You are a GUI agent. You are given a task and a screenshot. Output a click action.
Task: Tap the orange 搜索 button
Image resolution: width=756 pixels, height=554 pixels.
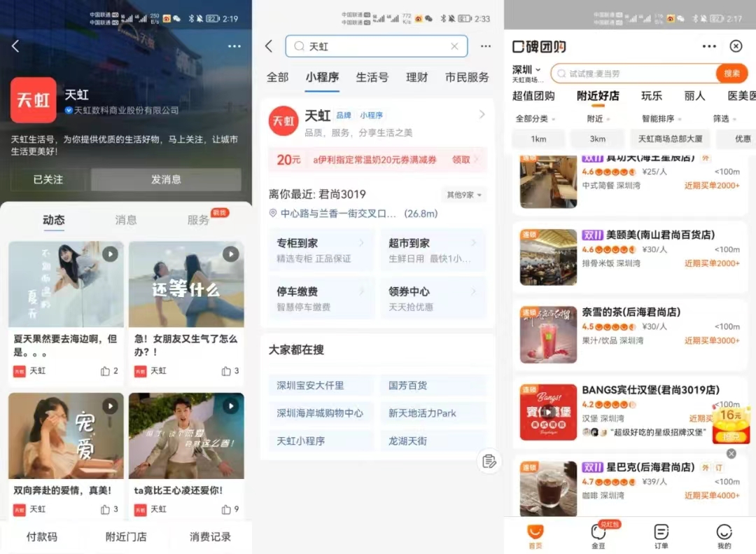[x=732, y=74]
